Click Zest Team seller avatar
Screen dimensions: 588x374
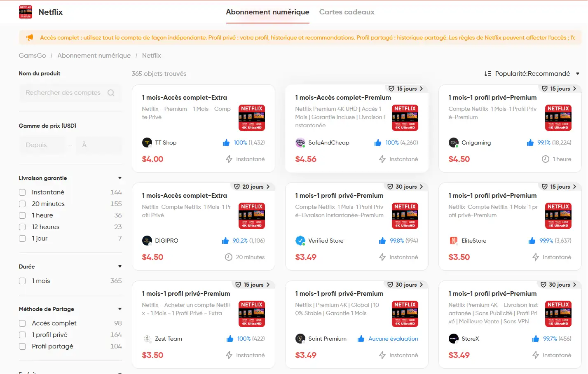pos(147,339)
